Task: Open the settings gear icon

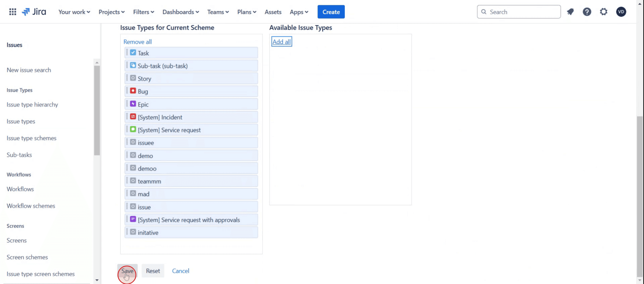Action: point(604,12)
